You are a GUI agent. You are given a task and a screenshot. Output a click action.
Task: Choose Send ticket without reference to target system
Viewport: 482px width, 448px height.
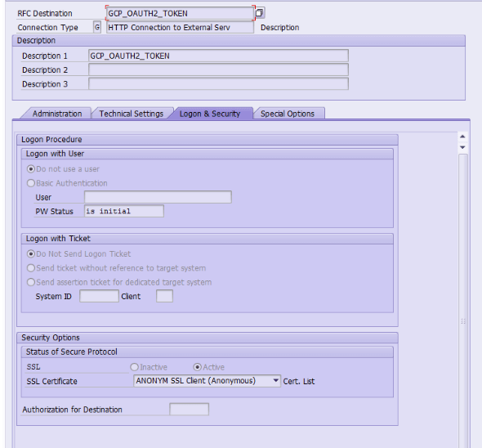tap(31, 268)
